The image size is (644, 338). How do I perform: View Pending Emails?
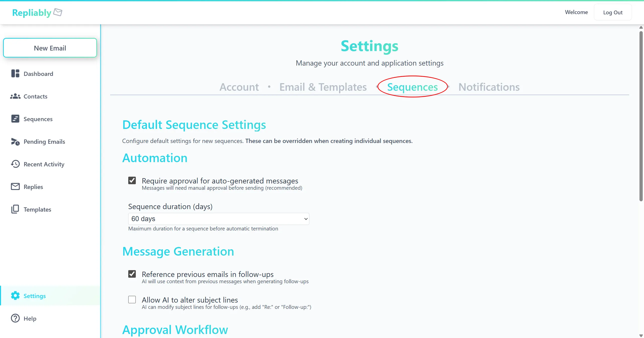point(44,141)
